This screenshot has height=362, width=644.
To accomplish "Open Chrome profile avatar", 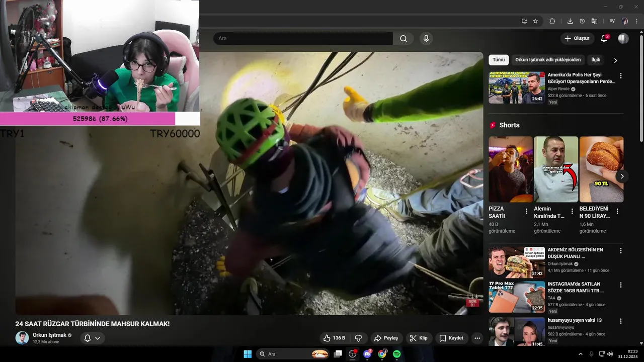I will [625, 21].
